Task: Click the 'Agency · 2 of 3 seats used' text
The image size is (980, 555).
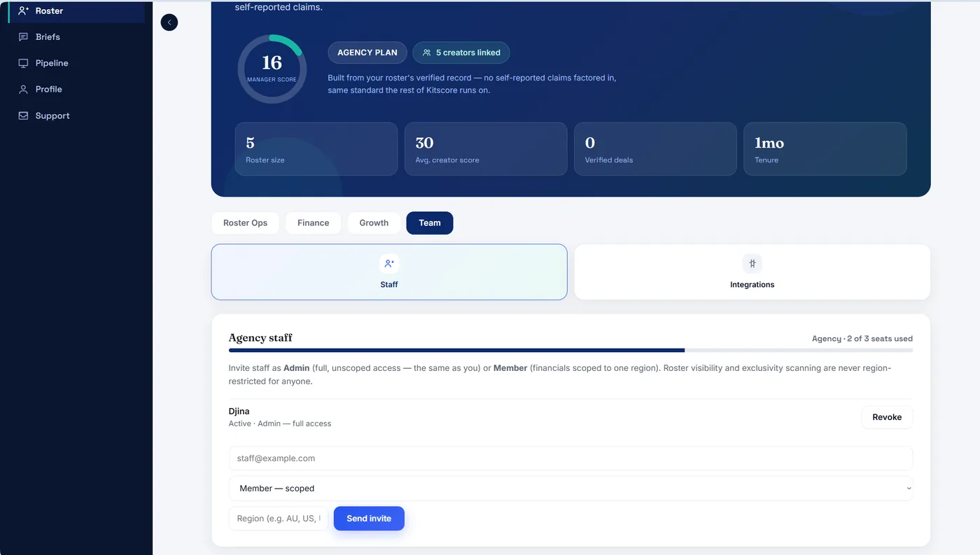Action: [862, 339]
